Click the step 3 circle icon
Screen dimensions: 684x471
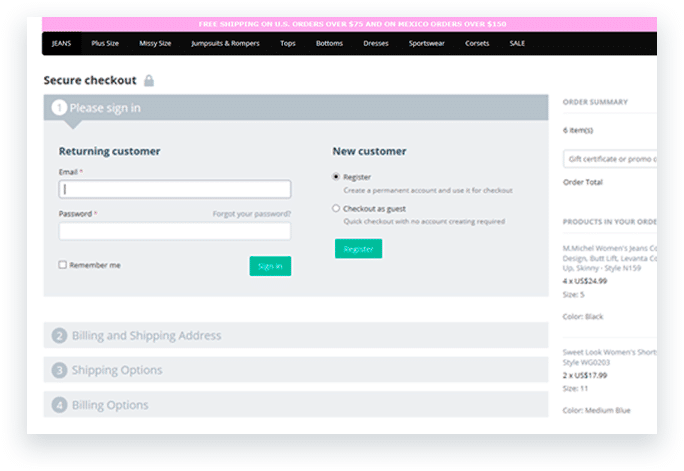[x=59, y=371]
